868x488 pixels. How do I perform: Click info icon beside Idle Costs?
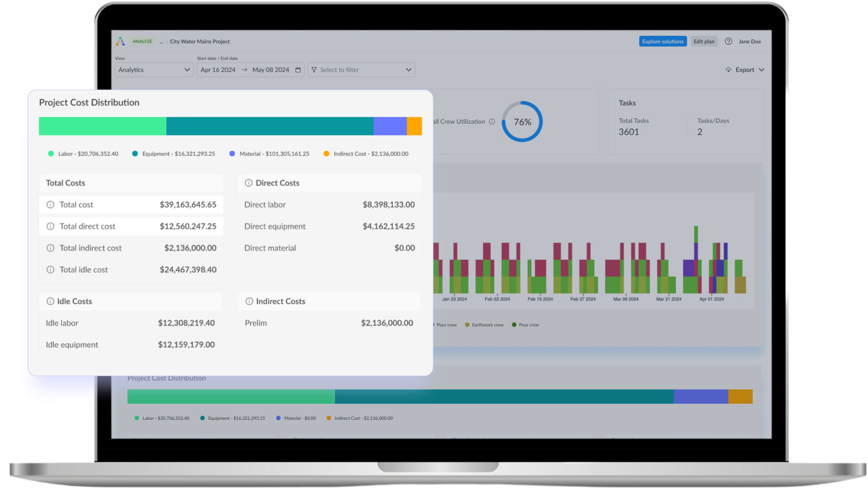point(50,301)
